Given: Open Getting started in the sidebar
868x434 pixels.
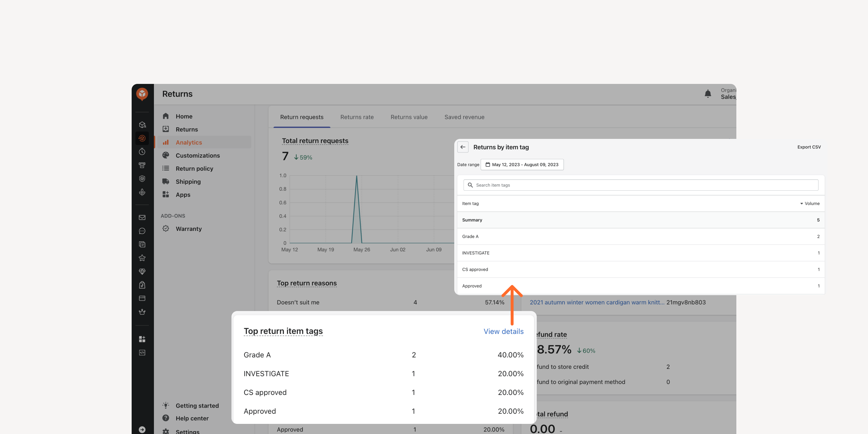Looking at the screenshot, I should (197, 405).
